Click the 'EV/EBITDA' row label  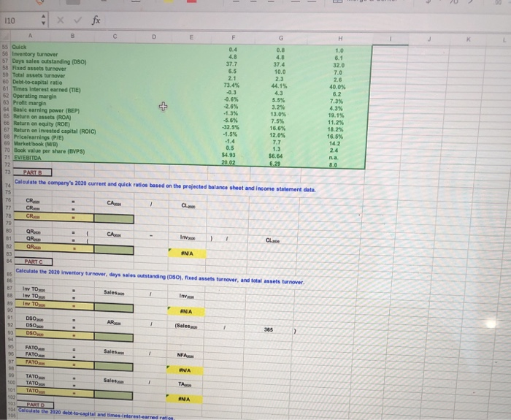28,158
